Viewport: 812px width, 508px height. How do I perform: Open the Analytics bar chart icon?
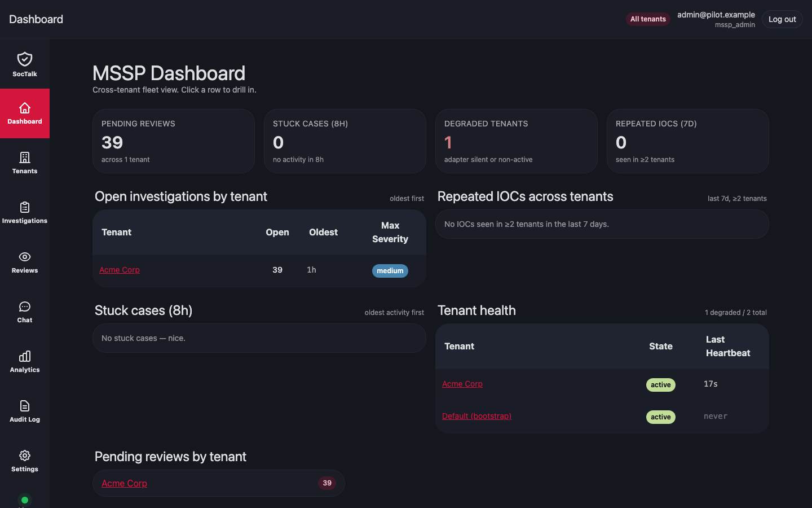25,356
